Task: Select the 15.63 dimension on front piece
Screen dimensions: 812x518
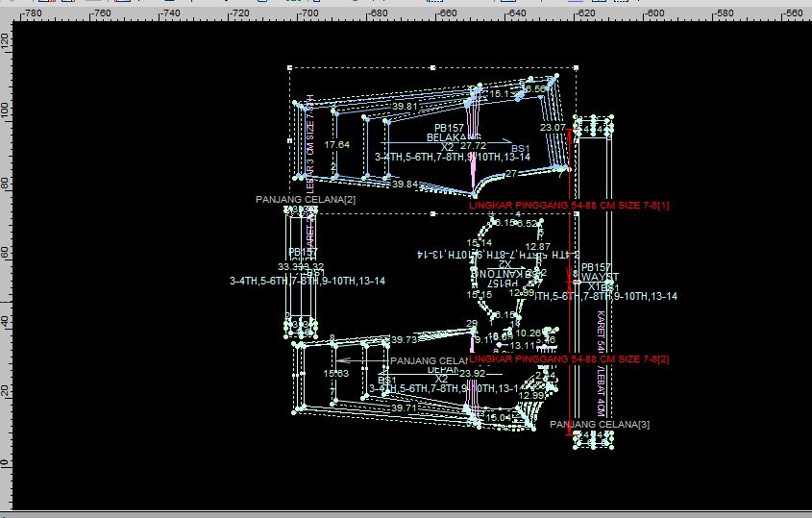Action: click(x=336, y=374)
